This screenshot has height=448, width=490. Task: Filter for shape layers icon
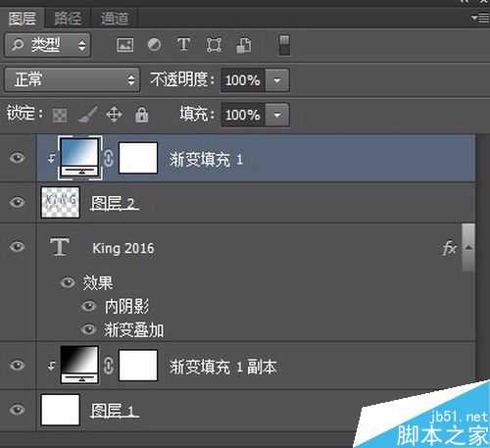(214, 45)
